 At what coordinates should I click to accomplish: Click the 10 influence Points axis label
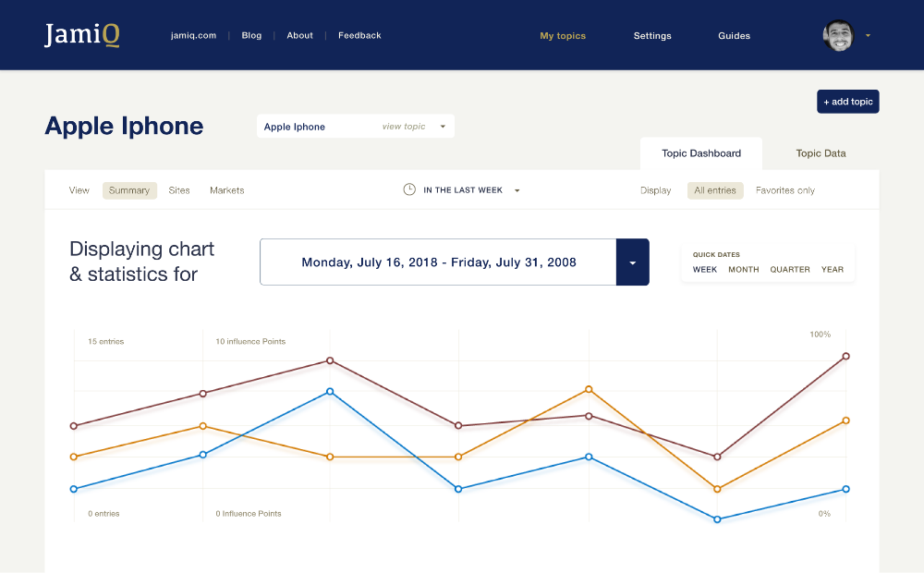coord(250,341)
